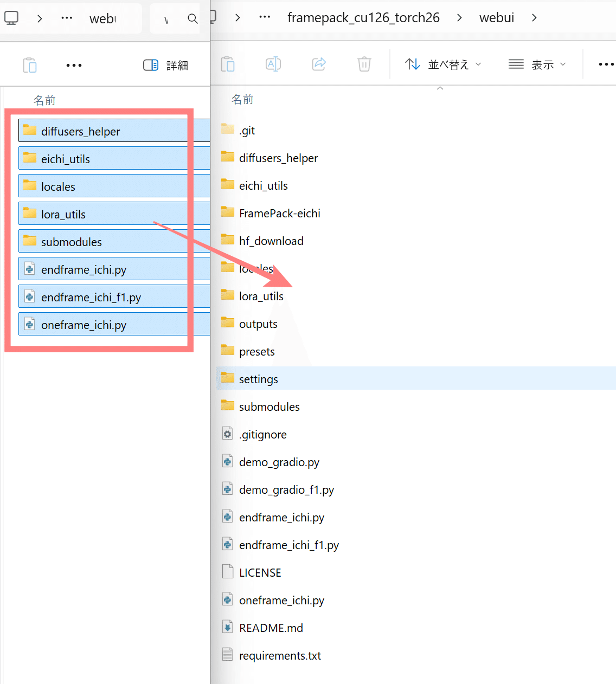This screenshot has width=616, height=684.
Task: Toggle the 詳細 details pane
Action: coord(165,65)
